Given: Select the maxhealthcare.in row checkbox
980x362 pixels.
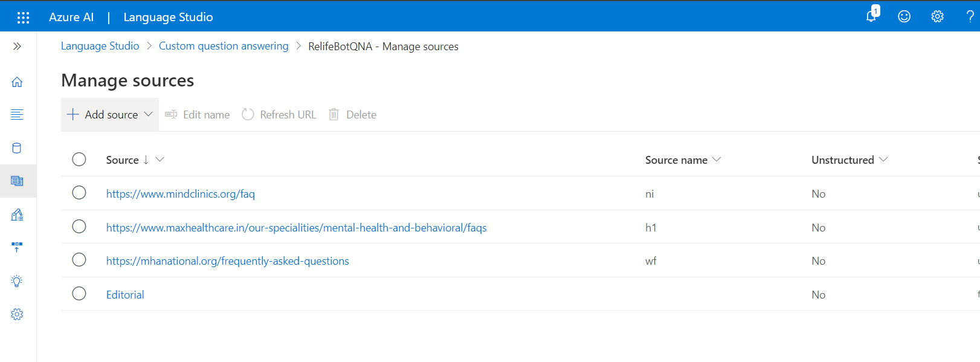Looking at the screenshot, I should pyautogui.click(x=79, y=227).
